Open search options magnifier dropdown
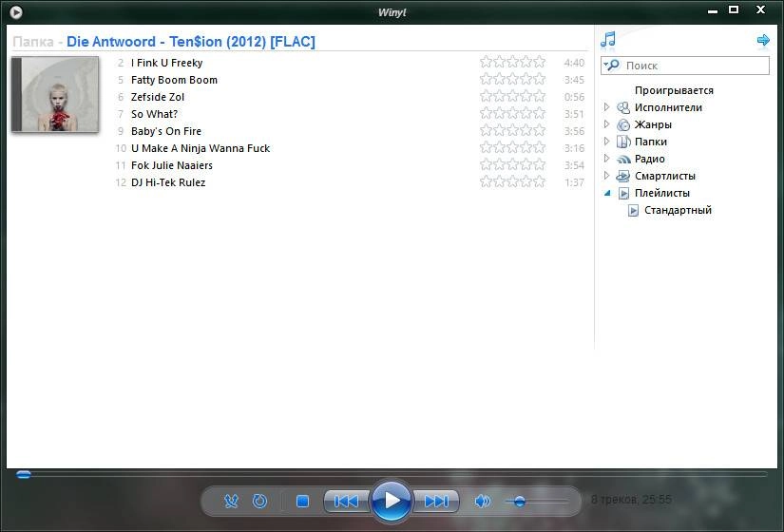 pyautogui.click(x=611, y=65)
